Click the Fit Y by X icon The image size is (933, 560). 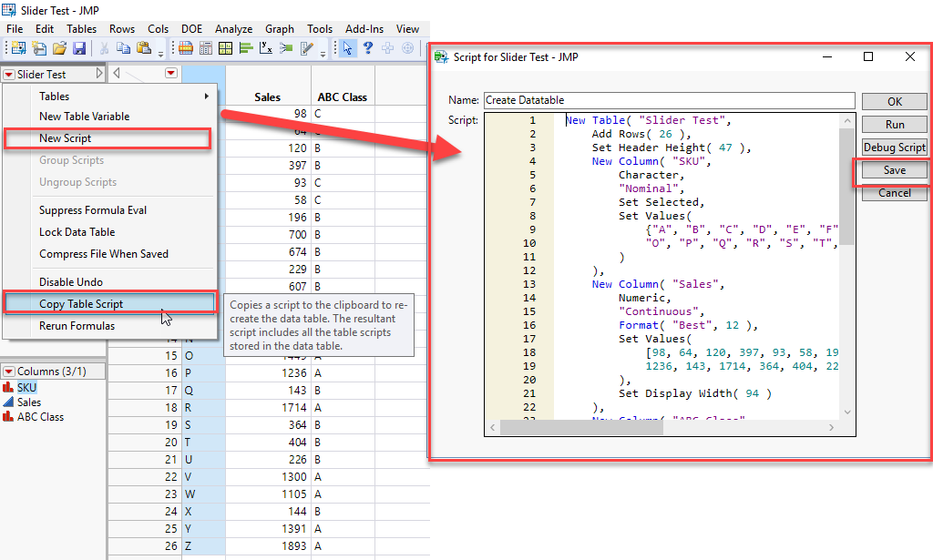pos(266,48)
